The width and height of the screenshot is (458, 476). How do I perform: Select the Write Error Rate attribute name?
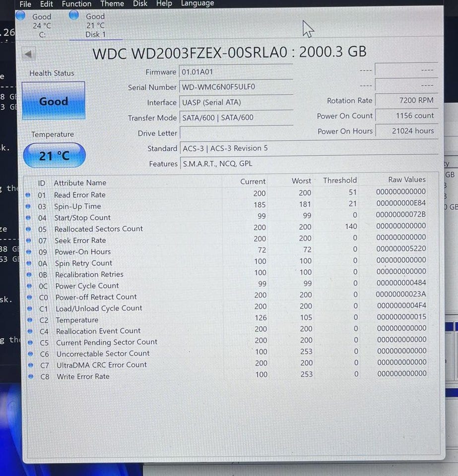(x=83, y=376)
